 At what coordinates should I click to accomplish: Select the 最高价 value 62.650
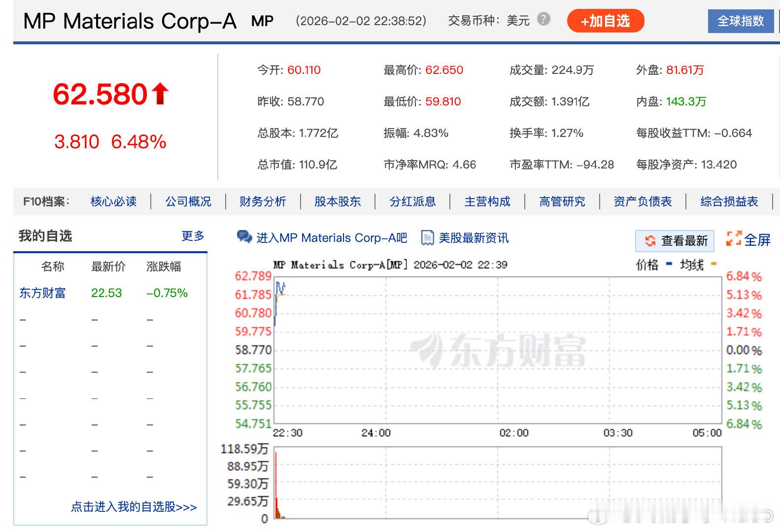point(444,70)
